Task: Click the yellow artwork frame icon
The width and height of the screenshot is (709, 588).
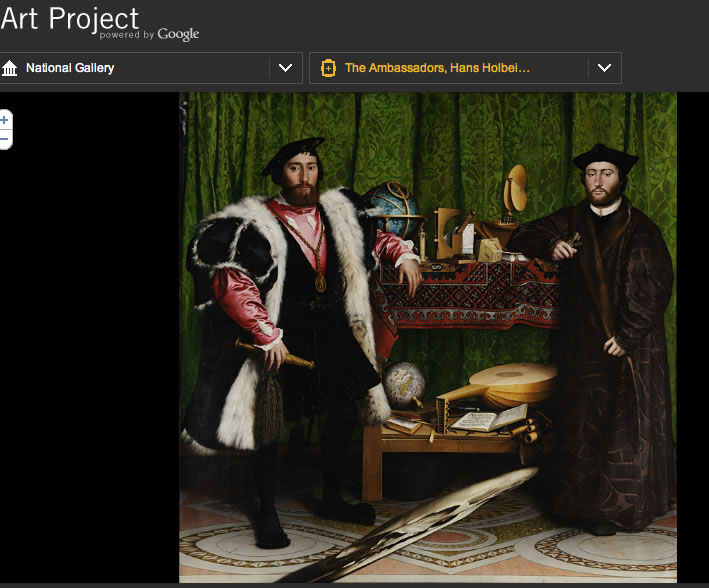Action: click(328, 68)
